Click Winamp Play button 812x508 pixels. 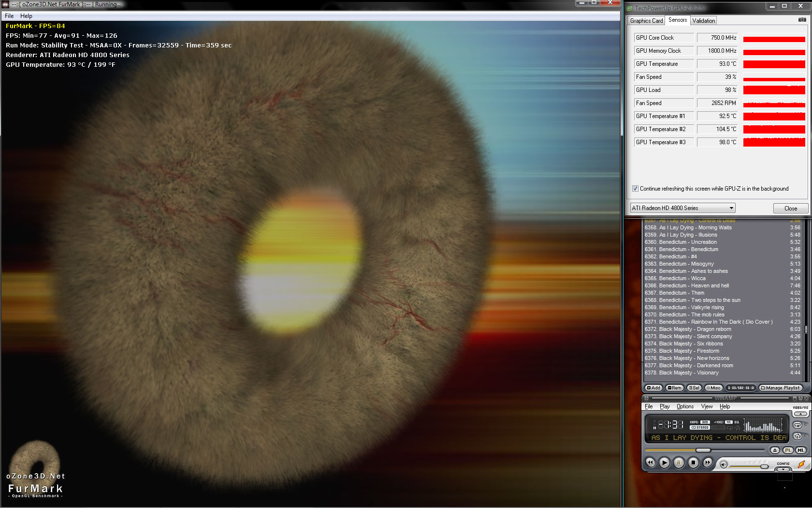pyautogui.click(x=665, y=463)
